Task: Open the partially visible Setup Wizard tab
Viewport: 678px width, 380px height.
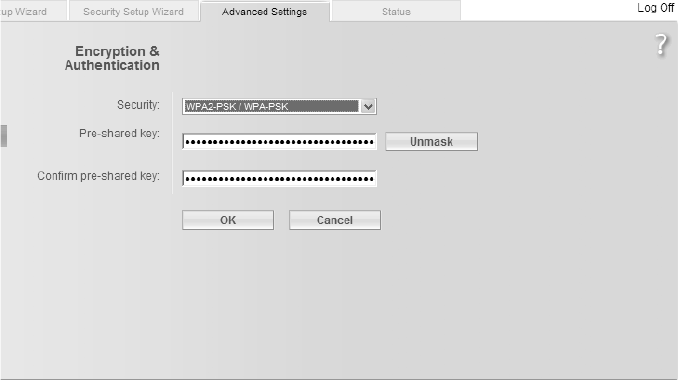Action: click(33, 11)
